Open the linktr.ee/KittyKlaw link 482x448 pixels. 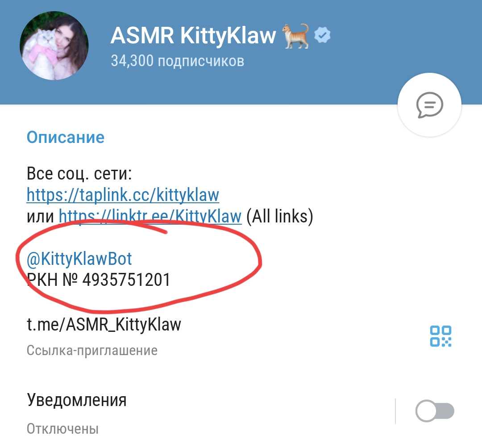pos(150,216)
